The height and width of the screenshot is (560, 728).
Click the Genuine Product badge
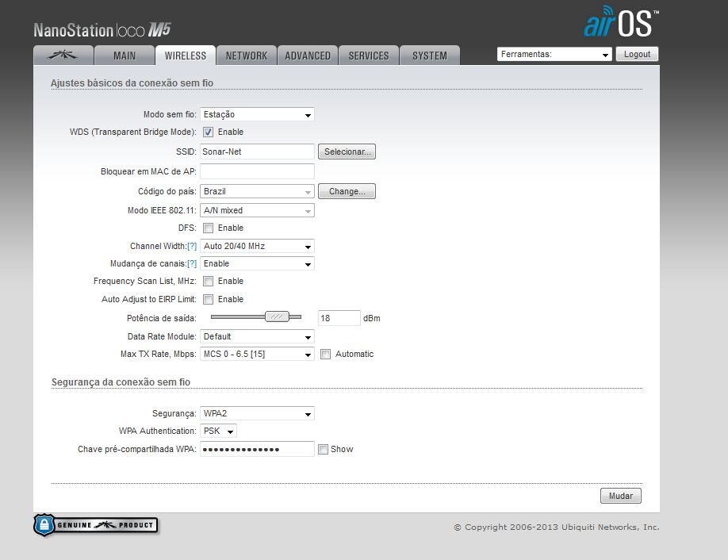[96, 525]
